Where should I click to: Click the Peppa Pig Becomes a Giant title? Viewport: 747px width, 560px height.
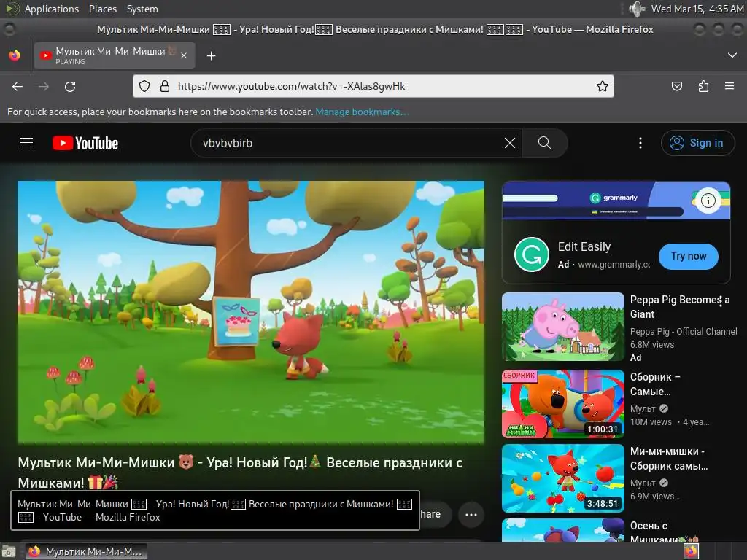click(x=680, y=307)
